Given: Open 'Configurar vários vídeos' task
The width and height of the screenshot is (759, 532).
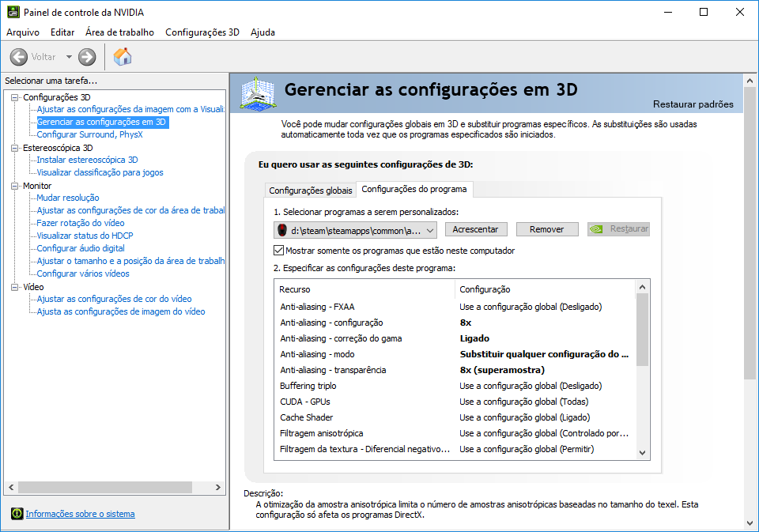Looking at the screenshot, I should 83,274.
